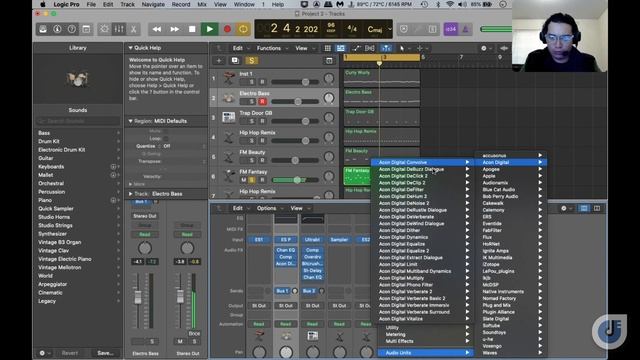The height and width of the screenshot is (360, 640).
Task: Click the Electro Bass pan knob
Action: click(329, 98)
